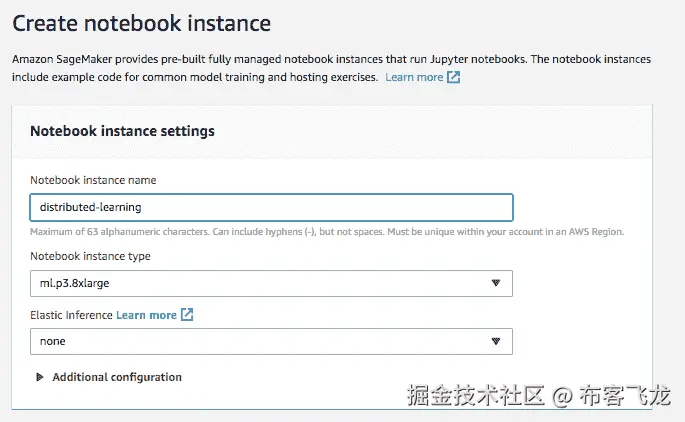Viewport: 685px width, 422px height.
Task: Click the Notebook instance settings header
Action: pyautogui.click(x=122, y=131)
